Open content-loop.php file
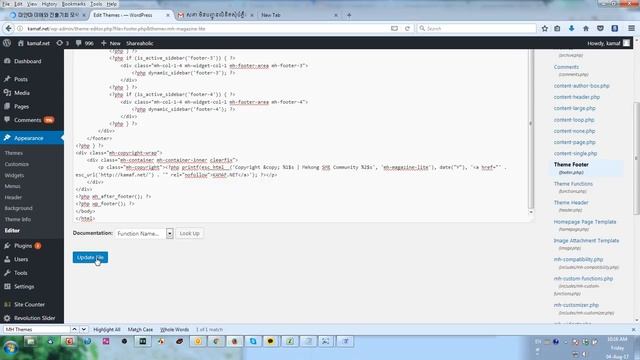This screenshot has width=640, height=360. 574,120
